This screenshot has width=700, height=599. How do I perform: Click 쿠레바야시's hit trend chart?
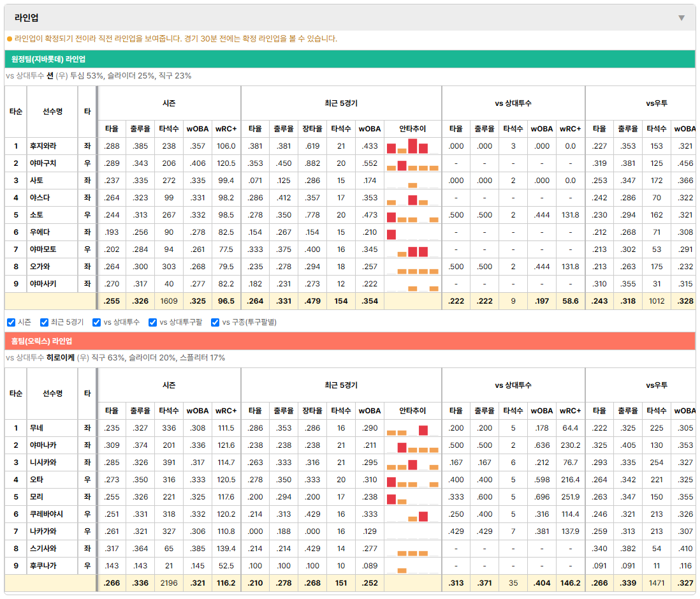point(412,515)
